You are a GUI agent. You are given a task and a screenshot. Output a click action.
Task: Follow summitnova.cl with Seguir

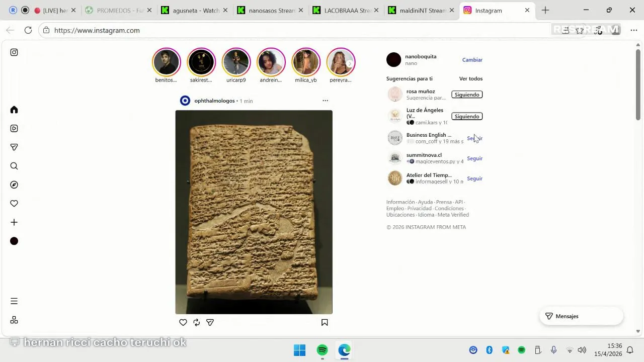[474, 158]
